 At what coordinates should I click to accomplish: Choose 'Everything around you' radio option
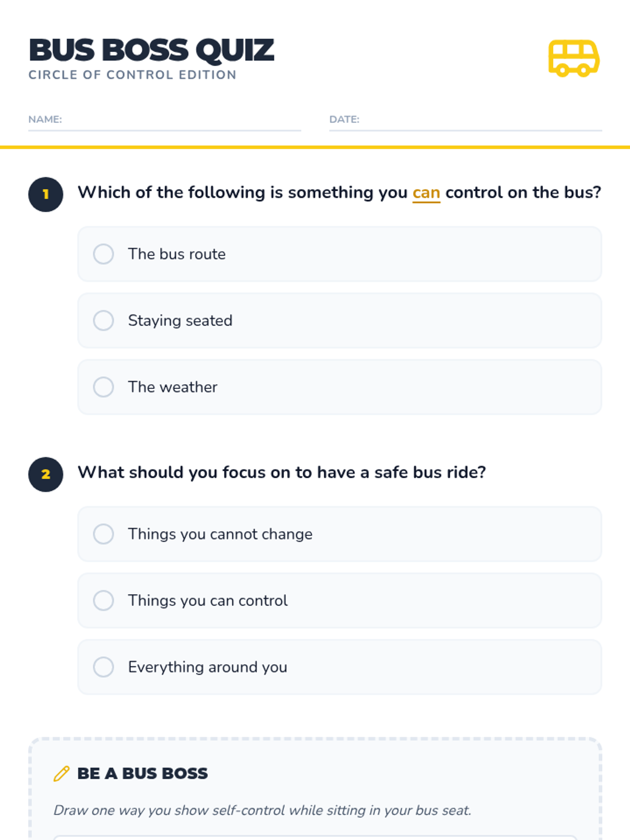point(103,667)
